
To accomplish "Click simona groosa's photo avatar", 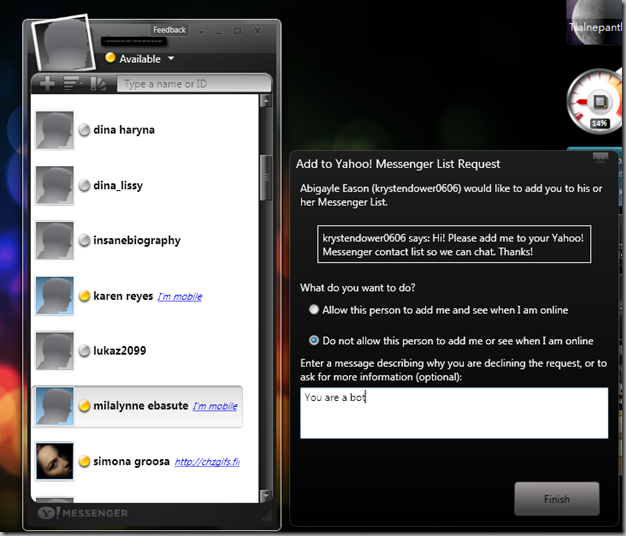I will (x=55, y=461).
